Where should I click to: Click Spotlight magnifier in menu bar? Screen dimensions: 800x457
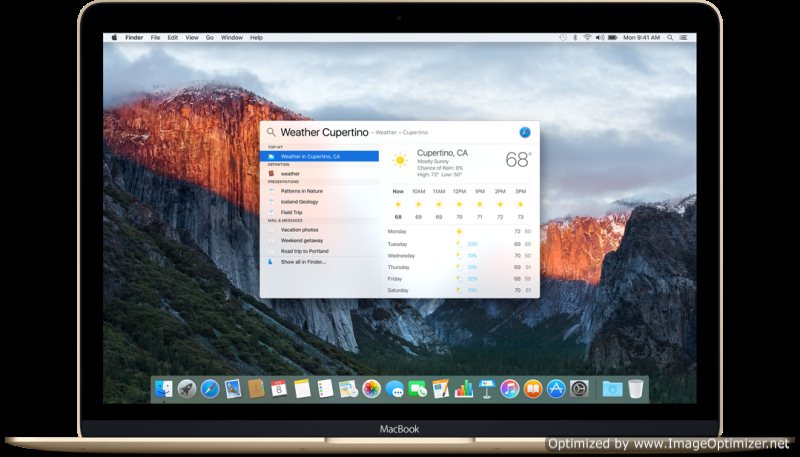(x=670, y=37)
